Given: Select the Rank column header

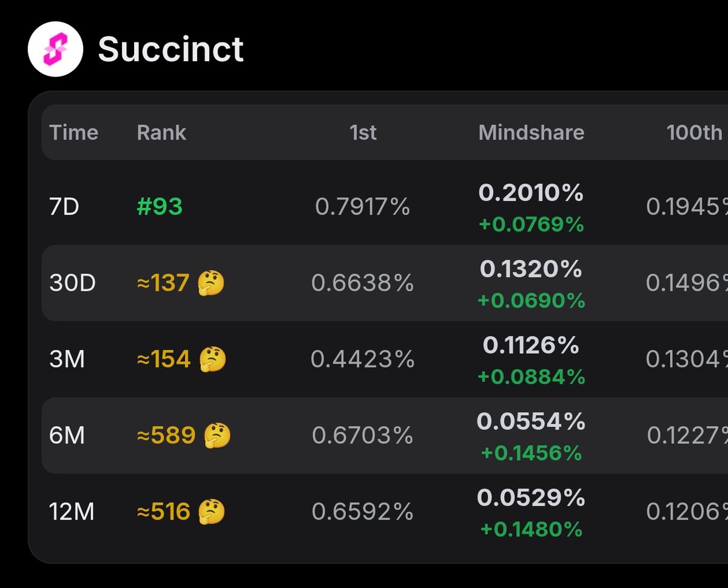Looking at the screenshot, I should pos(161,132).
